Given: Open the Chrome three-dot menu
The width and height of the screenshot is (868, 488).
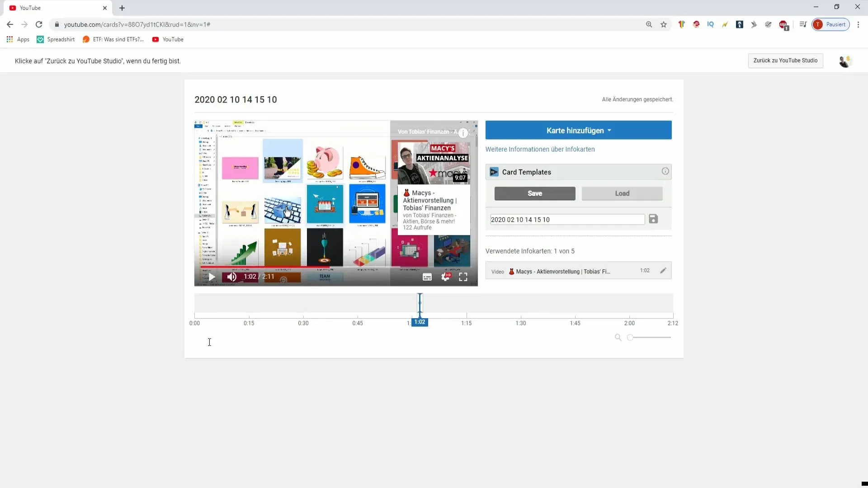Looking at the screenshot, I should point(859,24).
